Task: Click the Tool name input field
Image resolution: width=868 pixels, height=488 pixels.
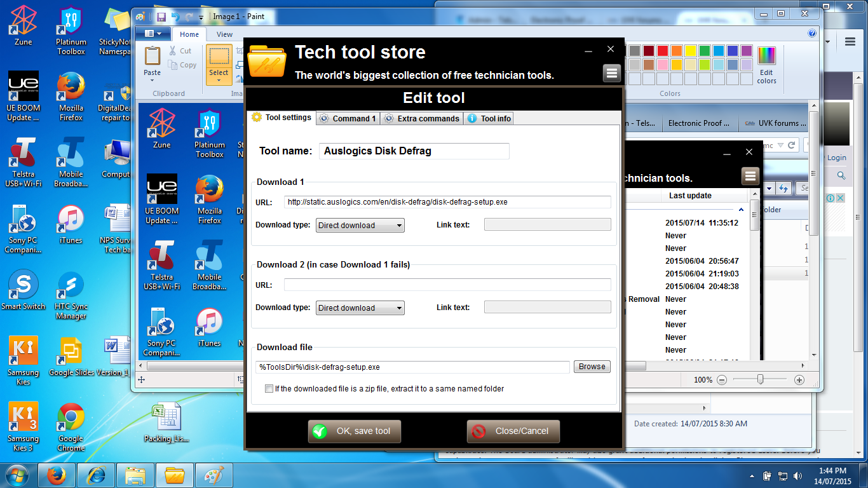Action: click(414, 151)
